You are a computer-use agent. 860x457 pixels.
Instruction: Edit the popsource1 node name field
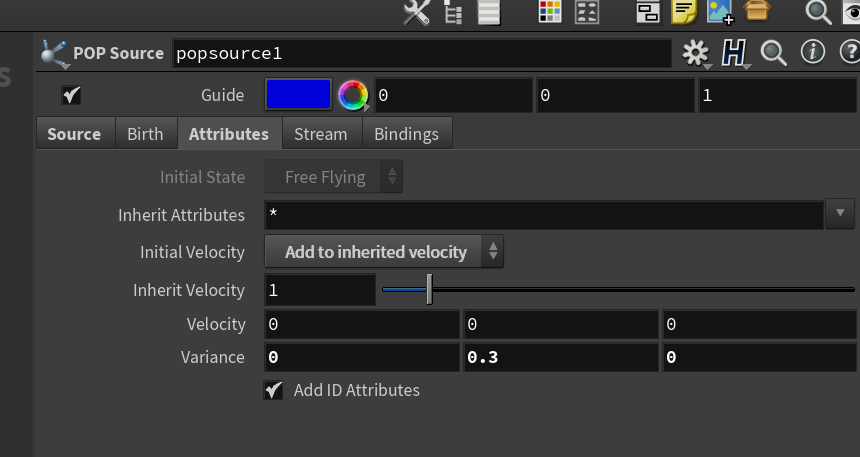point(422,54)
